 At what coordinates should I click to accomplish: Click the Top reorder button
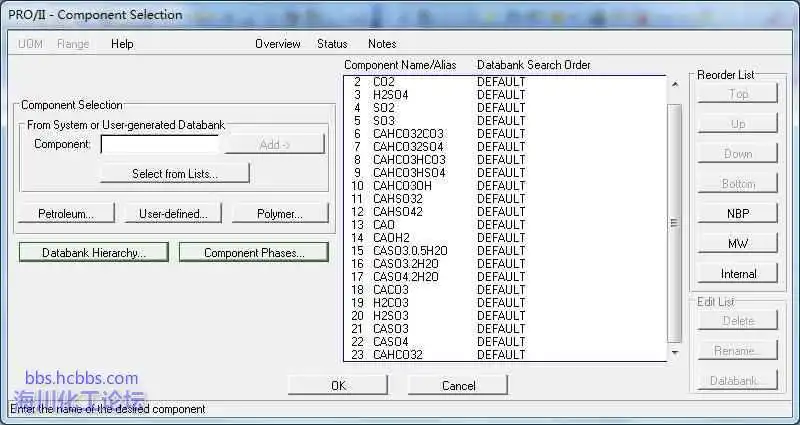tap(738, 93)
